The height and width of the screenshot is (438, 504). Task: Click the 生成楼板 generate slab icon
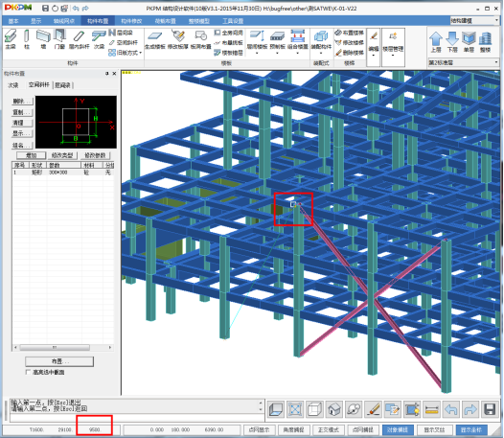(155, 39)
